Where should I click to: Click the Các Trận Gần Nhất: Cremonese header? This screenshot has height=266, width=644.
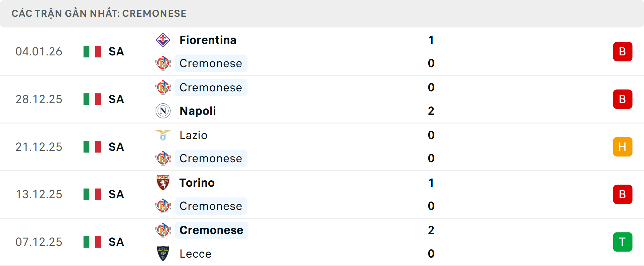click(x=99, y=13)
